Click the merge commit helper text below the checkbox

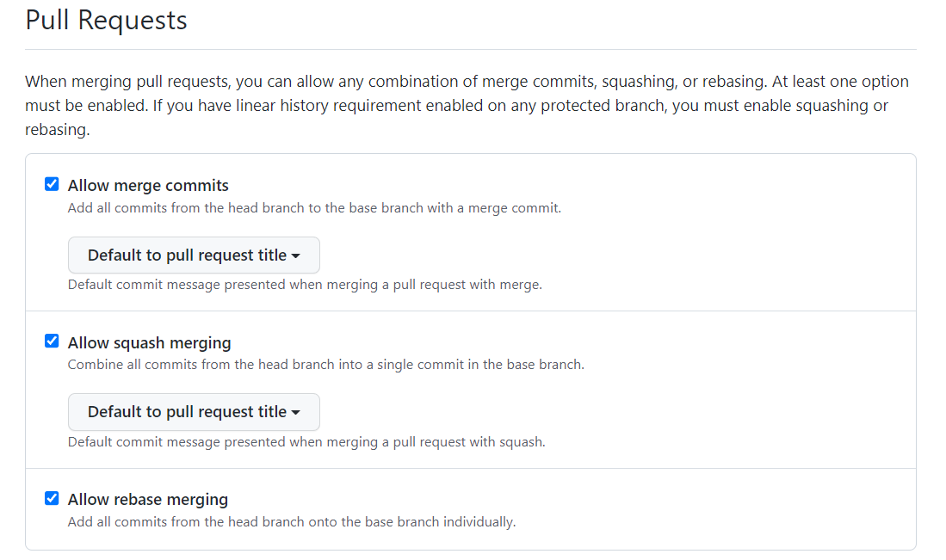[313, 207]
